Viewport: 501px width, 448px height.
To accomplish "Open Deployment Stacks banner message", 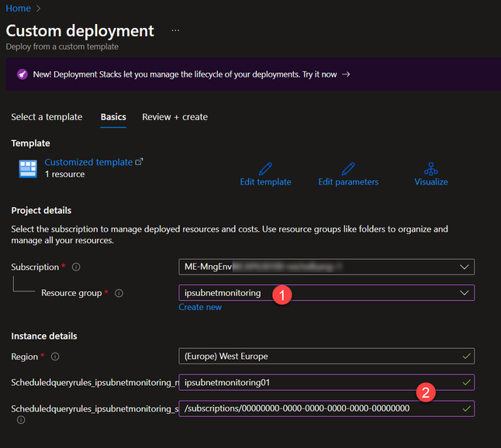I will point(185,74).
